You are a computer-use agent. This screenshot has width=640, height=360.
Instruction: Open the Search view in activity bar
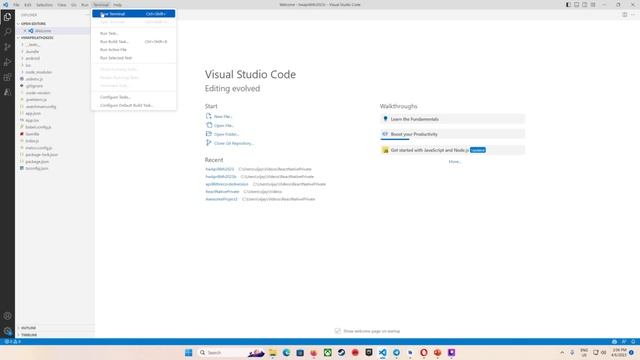click(x=7, y=32)
